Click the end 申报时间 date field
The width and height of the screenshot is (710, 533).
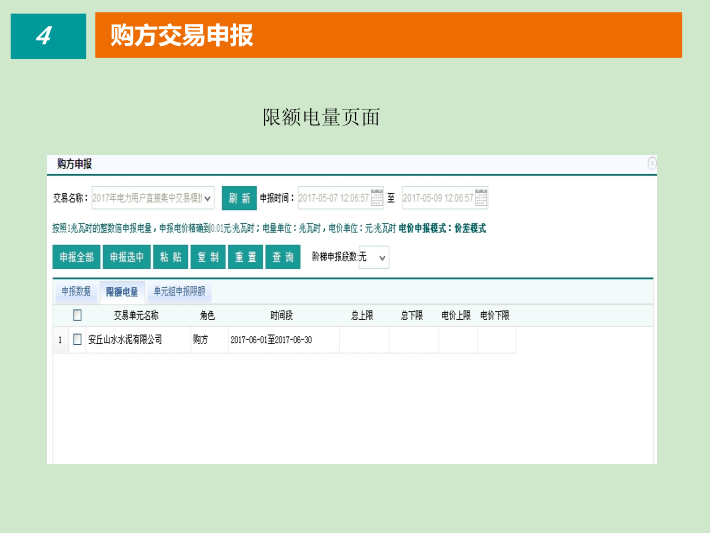click(437, 197)
